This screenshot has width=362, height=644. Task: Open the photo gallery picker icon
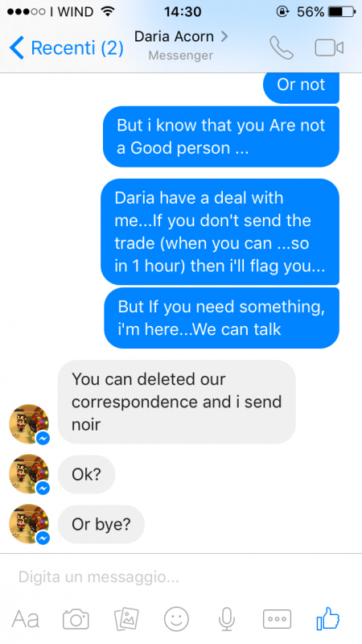(x=126, y=619)
